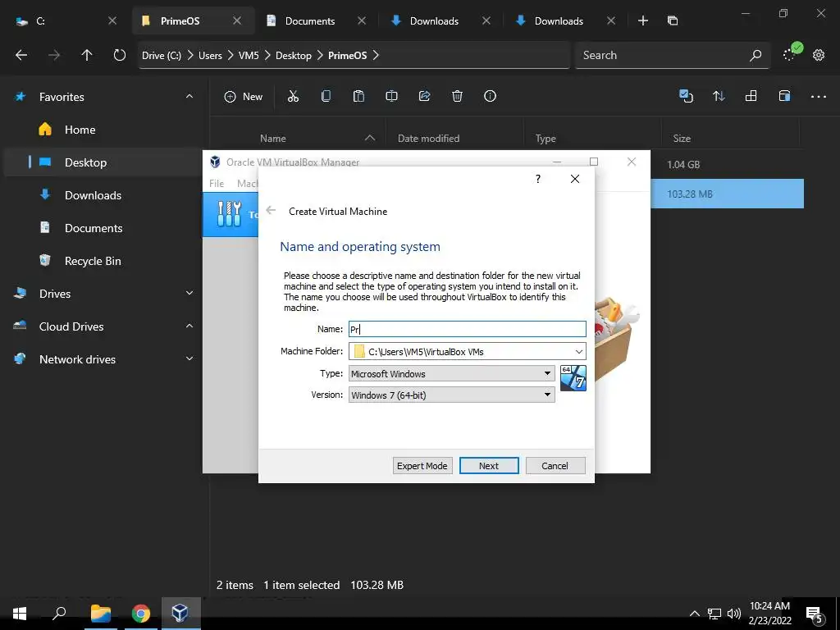
Task: Open the Type dropdown showing Microsoft Windows
Action: (452, 373)
